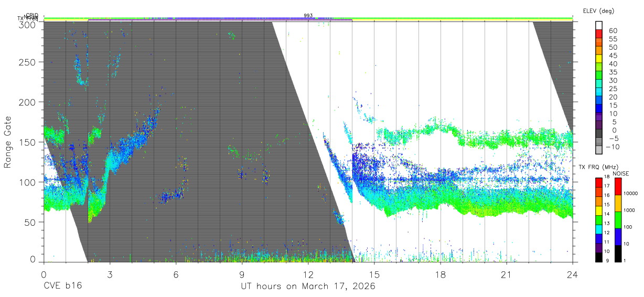Click the yellow 40–45 degree ELEV swatch
The image size is (644, 297).
tap(599, 59)
